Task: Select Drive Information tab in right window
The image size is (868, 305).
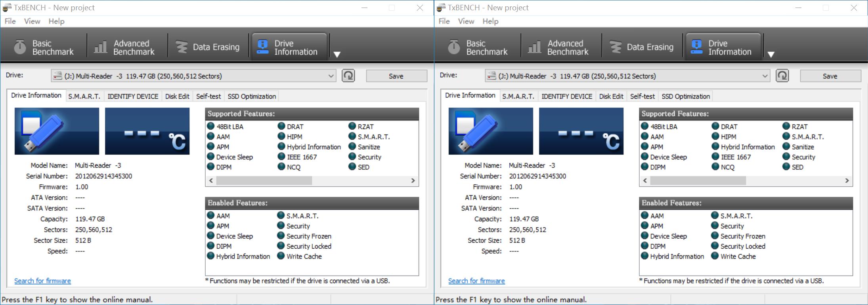Action: 470,96
